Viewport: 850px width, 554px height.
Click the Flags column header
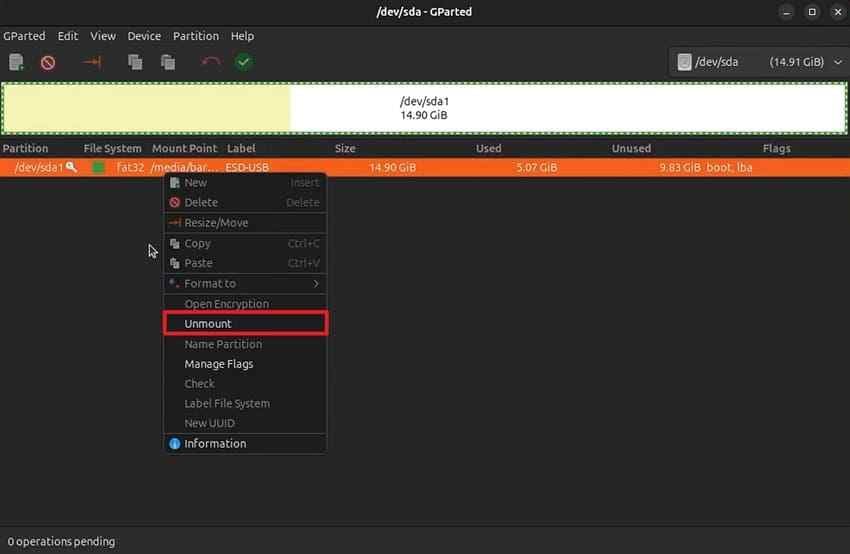coord(776,149)
